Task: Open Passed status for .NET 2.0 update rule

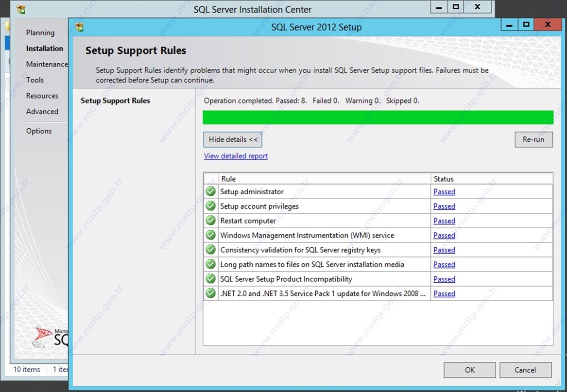Action: pos(444,294)
